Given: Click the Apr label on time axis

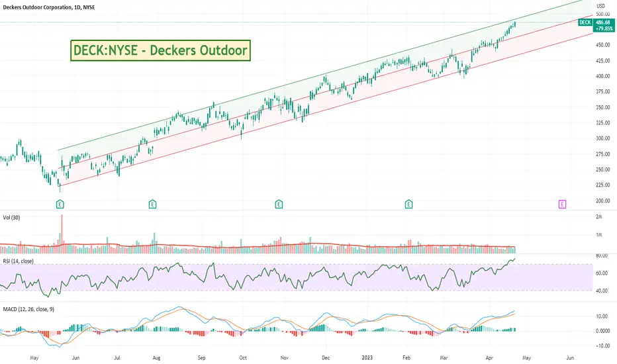Looking at the screenshot, I should (489, 358).
